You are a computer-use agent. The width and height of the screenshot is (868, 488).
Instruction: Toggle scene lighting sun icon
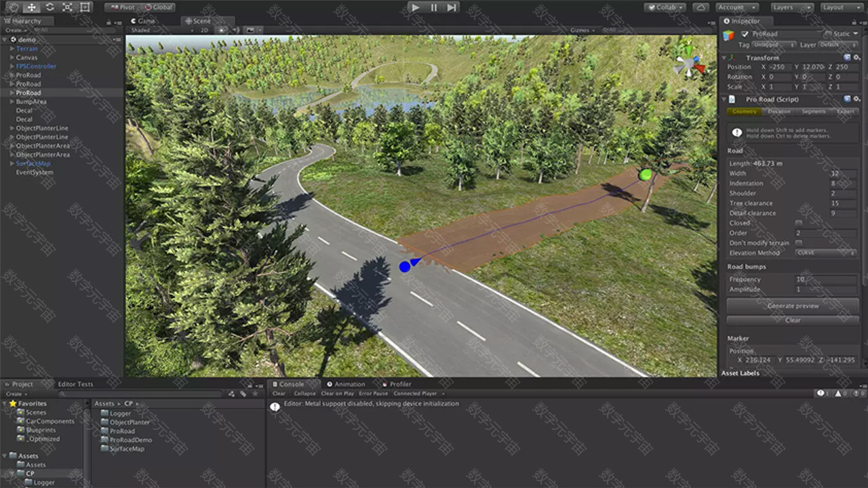tap(222, 30)
